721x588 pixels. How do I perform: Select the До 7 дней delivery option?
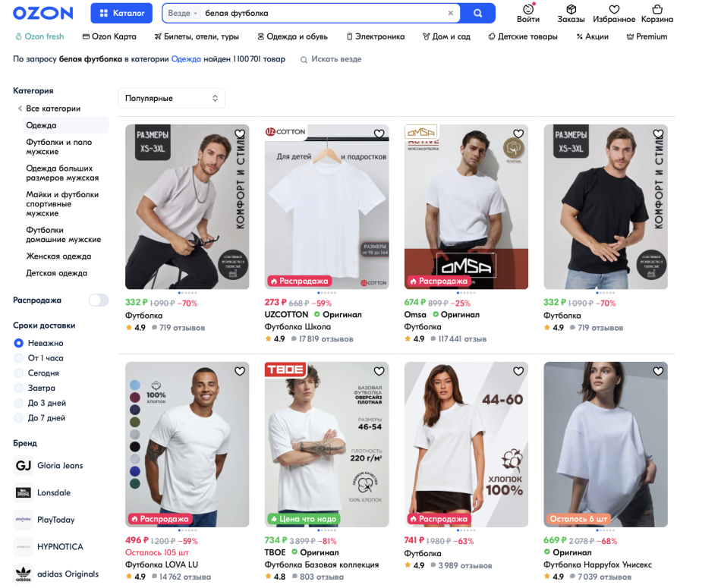click(x=18, y=418)
